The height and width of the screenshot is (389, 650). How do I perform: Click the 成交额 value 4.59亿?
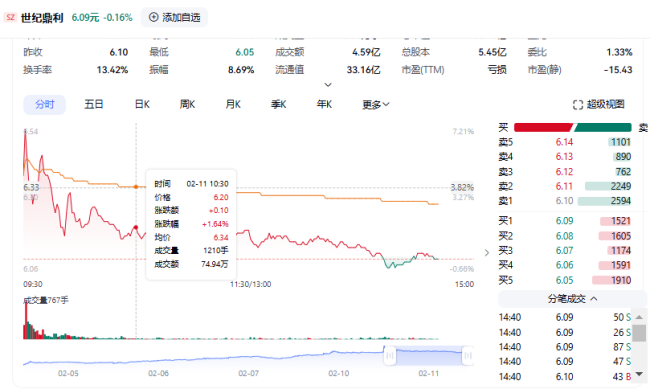coord(366,52)
